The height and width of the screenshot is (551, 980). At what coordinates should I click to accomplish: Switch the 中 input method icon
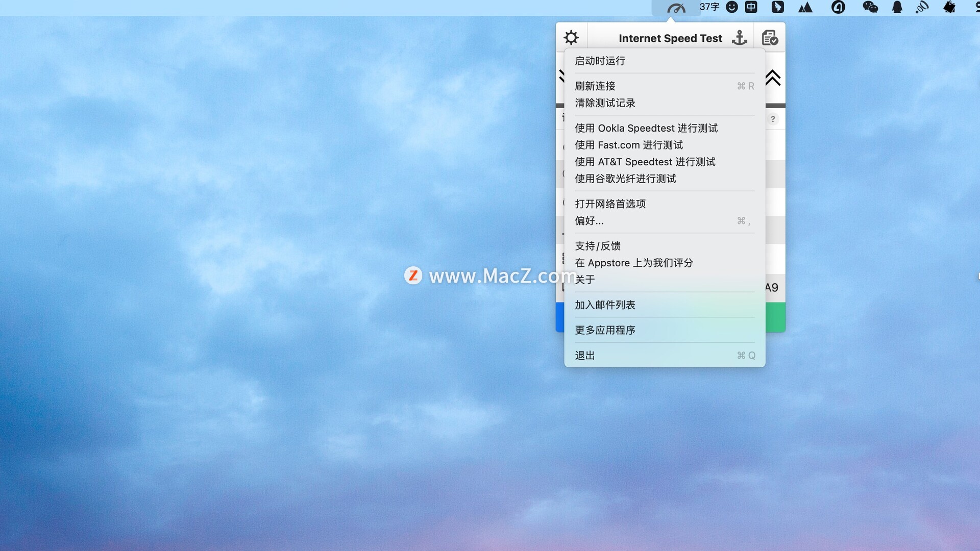[x=751, y=7]
